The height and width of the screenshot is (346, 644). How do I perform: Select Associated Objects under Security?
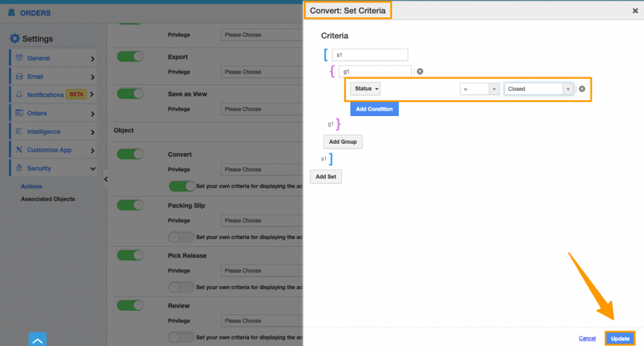(48, 199)
